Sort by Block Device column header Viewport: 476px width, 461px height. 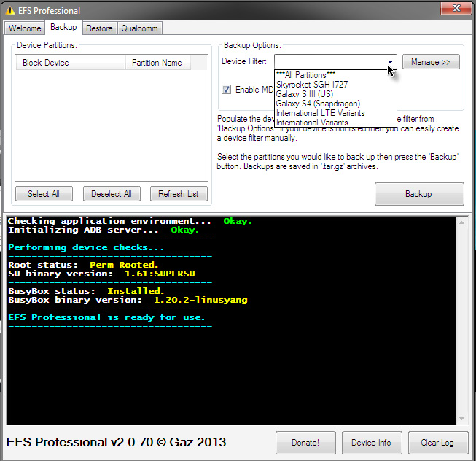point(69,63)
